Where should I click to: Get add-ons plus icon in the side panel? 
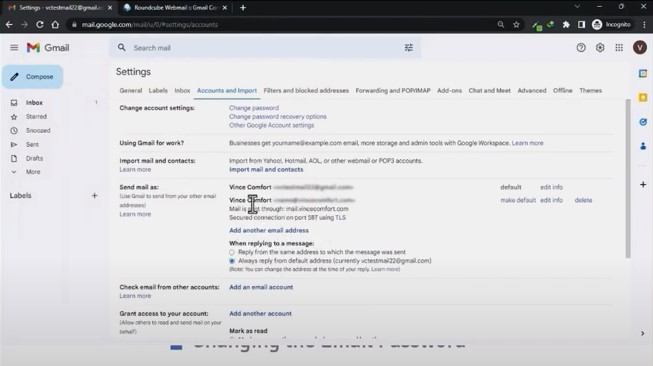[643, 184]
